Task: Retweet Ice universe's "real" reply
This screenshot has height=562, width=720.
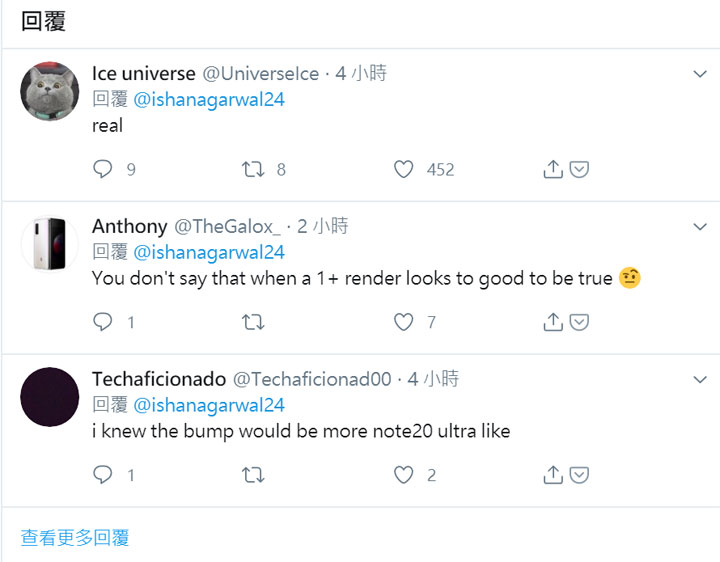Action: [x=253, y=170]
